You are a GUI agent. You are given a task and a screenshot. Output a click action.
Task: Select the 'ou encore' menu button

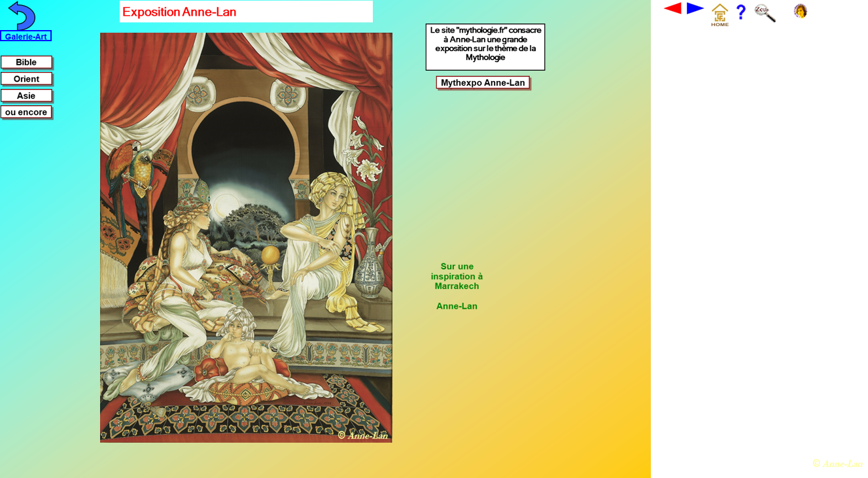(x=26, y=112)
